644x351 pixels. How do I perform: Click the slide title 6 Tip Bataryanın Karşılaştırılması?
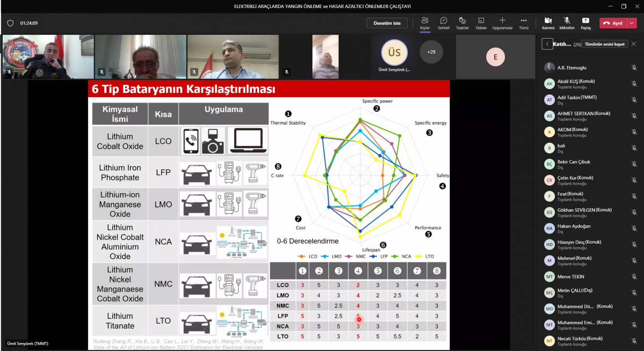(184, 89)
